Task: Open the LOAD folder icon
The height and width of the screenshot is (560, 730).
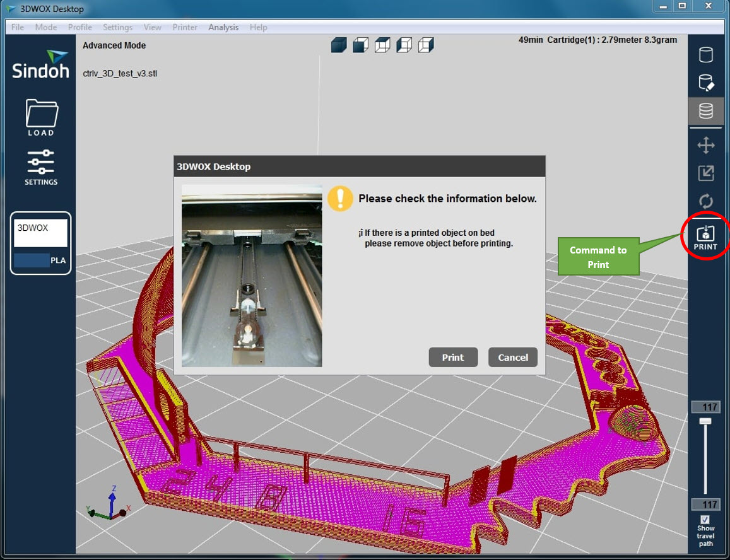Action: pos(42,117)
